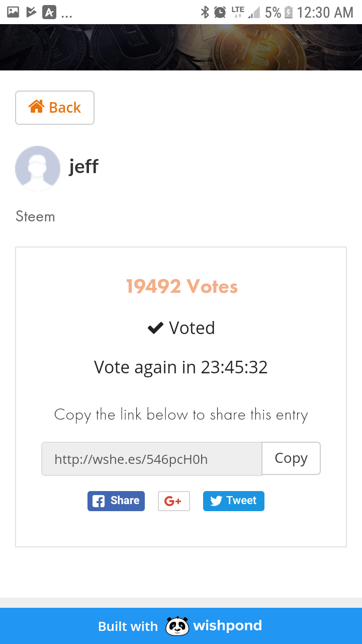This screenshot has height=644, width=362.
Task: Tweet this entry on Twitter
Action: (x=233, y=501)
